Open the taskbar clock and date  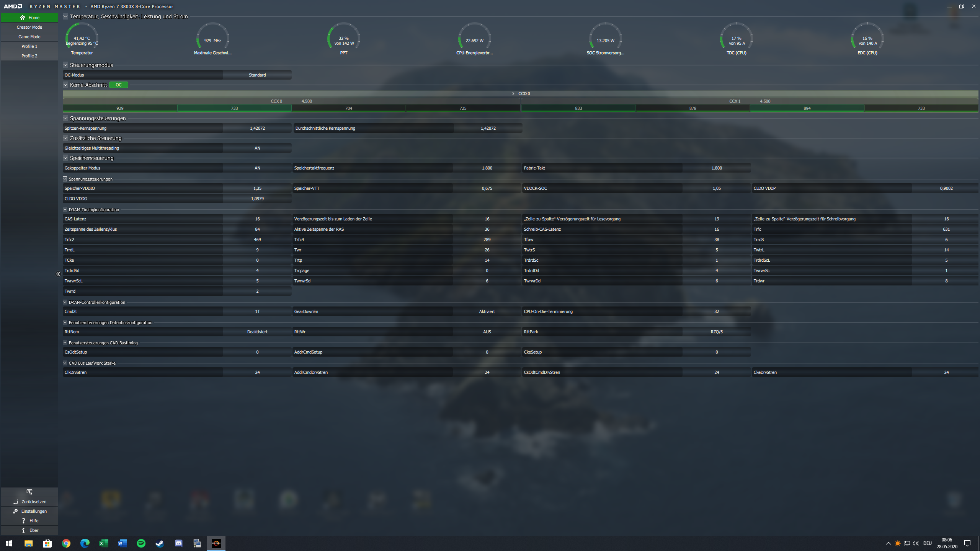(x=947, y=543)
